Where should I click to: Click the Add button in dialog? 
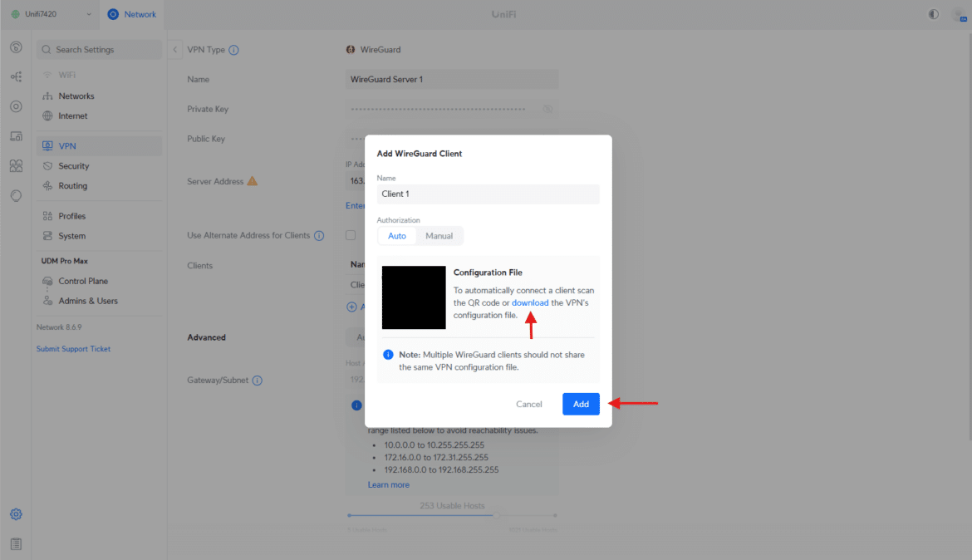coord(581,405)
